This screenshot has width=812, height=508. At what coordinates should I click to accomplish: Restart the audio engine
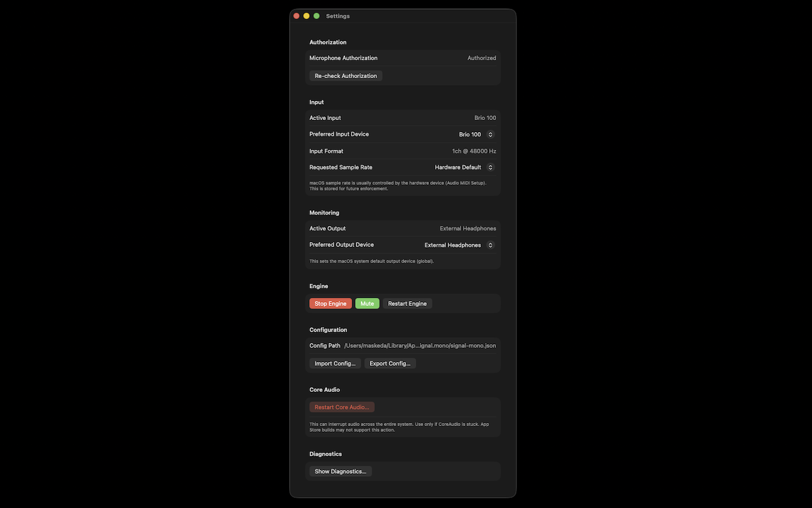pos(407,303)
